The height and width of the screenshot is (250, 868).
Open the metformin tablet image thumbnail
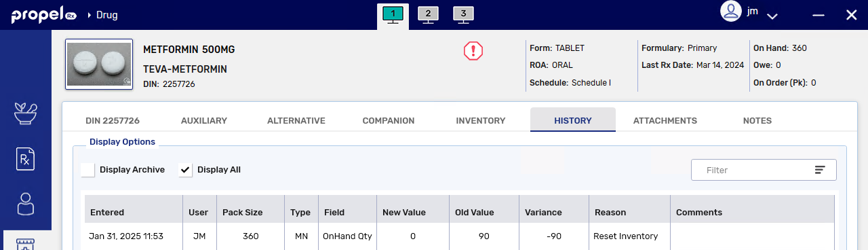pos(99,64)
